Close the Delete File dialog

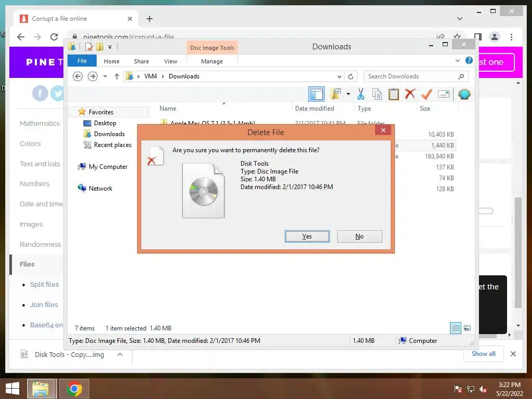click(x=383, y=130)
